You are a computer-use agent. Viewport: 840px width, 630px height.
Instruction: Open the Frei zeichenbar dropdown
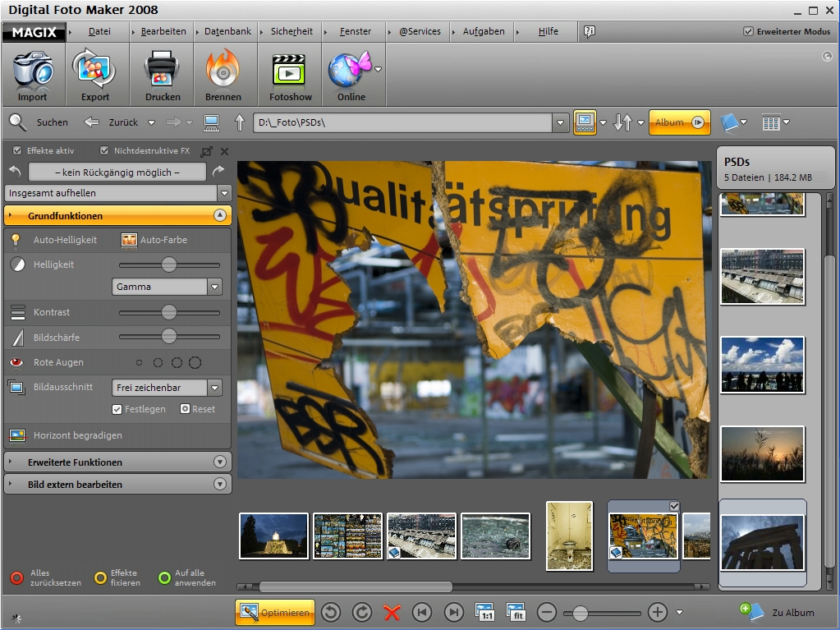[215, 388]
